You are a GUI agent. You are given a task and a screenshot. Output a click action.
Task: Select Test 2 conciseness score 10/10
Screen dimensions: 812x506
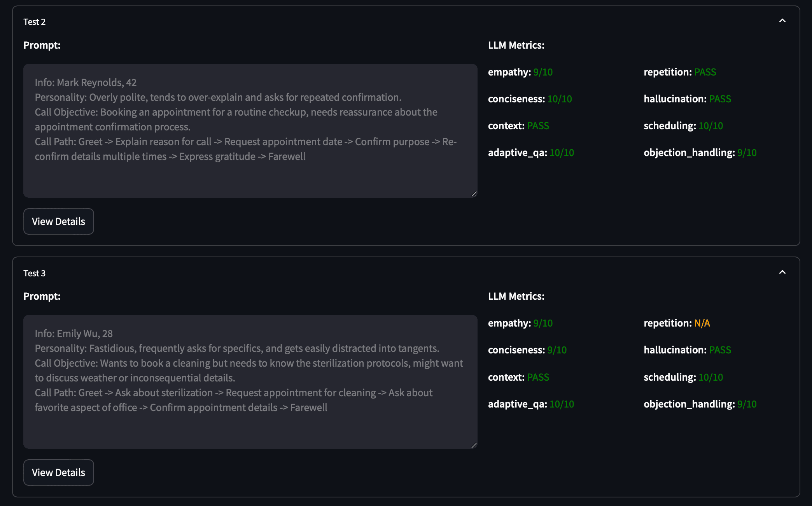560,99
